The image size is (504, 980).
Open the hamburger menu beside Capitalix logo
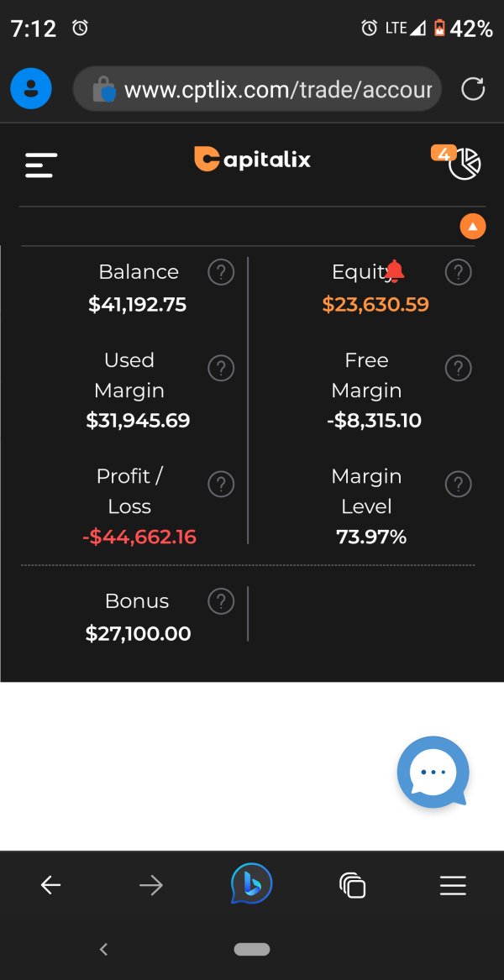tap(41, 165)
